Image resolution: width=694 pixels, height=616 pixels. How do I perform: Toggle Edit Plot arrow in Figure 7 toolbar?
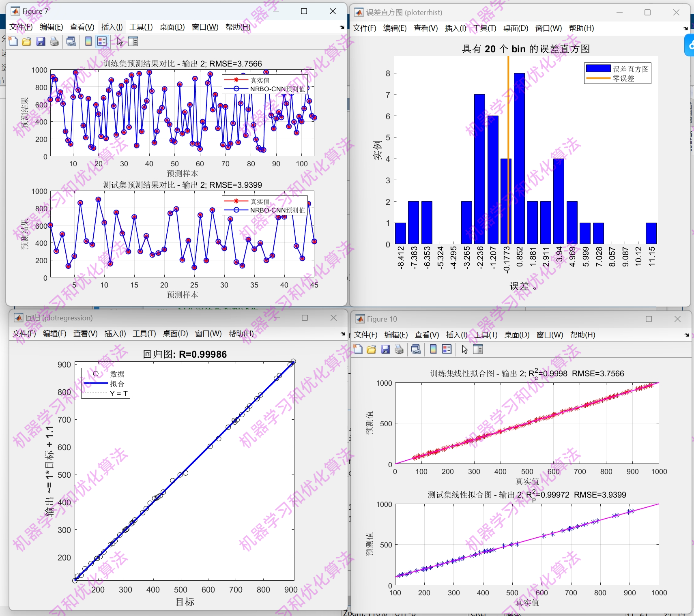click(x=120, y=41)
